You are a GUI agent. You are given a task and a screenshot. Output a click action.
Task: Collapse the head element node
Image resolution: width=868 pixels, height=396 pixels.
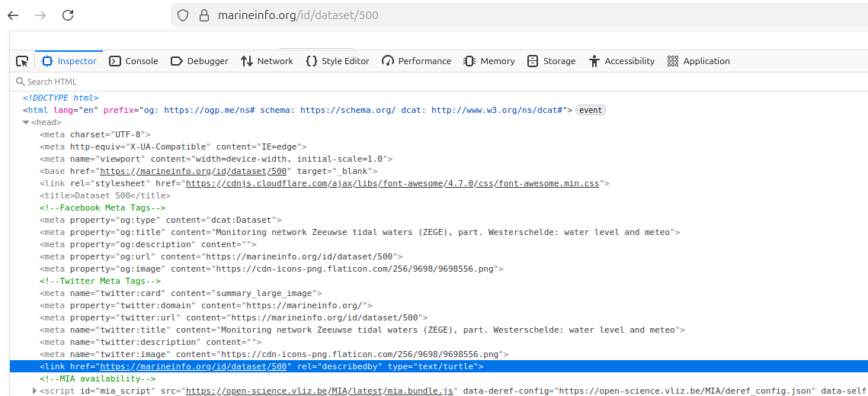click(26, 122)
